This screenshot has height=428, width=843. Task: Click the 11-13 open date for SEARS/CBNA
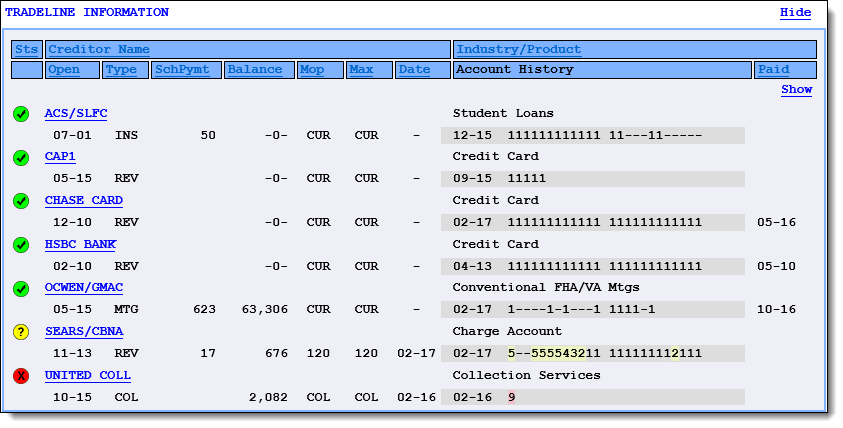[72, 354]
